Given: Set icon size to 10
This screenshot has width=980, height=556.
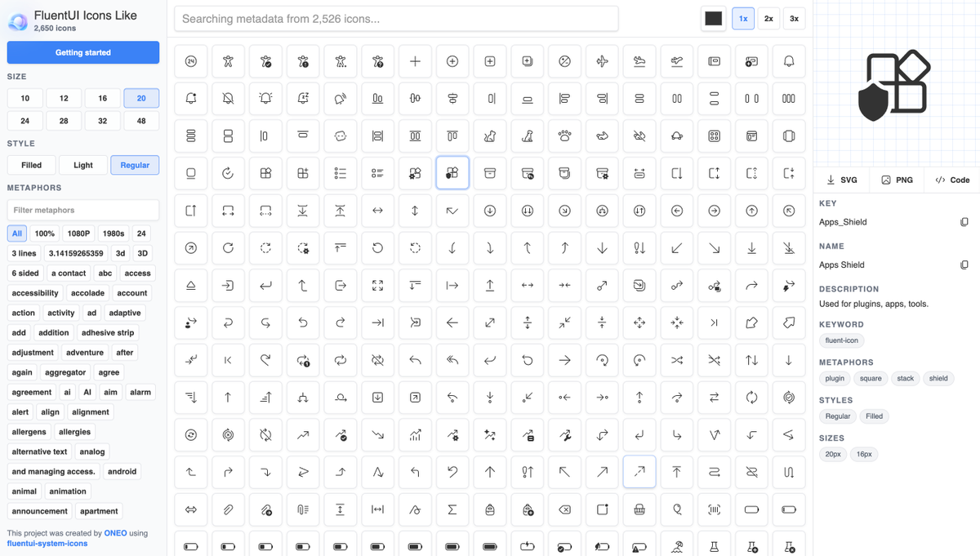Looking at the screenshot, I should coord(25,98).
